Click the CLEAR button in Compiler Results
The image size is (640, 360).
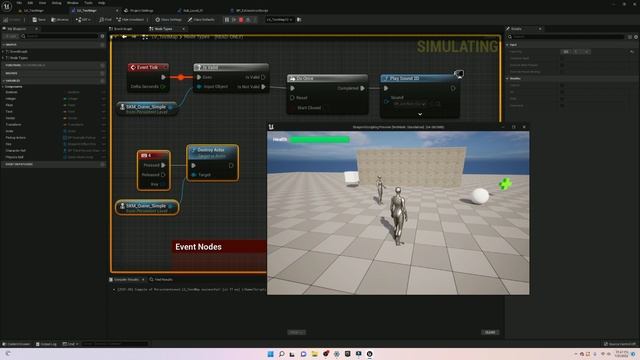coord(490,332)
